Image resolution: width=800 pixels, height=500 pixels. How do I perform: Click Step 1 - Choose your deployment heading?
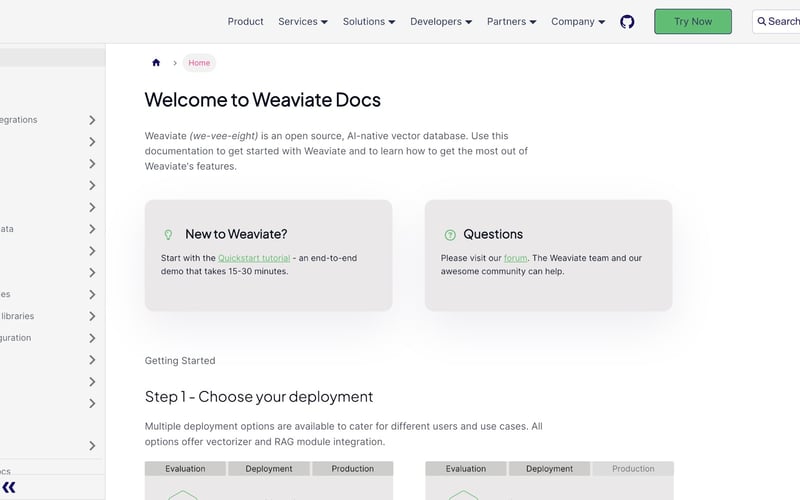point(259,396)
